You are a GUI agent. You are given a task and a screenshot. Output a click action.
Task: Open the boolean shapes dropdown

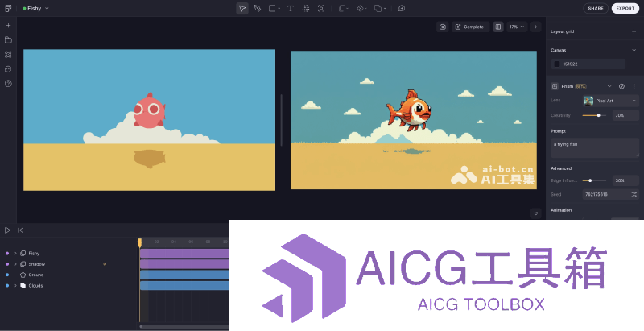pyautogui.click(x=379, y=8)
